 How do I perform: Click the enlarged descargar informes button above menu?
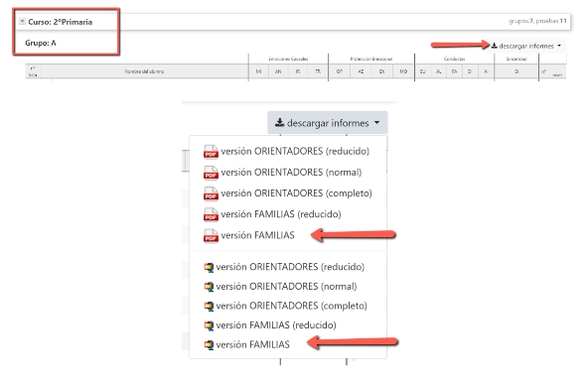pos(328,123)
